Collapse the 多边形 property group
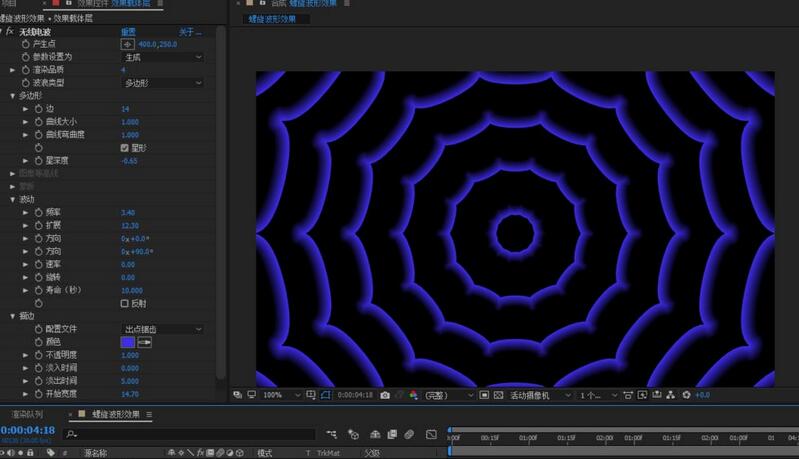Viewport: 799px width, 459px height. pos(13,96)
